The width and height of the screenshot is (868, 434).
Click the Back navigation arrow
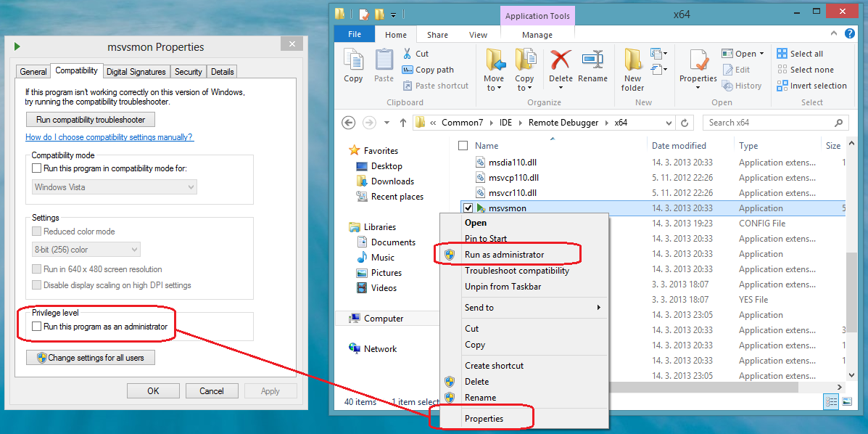click(349, 123)
